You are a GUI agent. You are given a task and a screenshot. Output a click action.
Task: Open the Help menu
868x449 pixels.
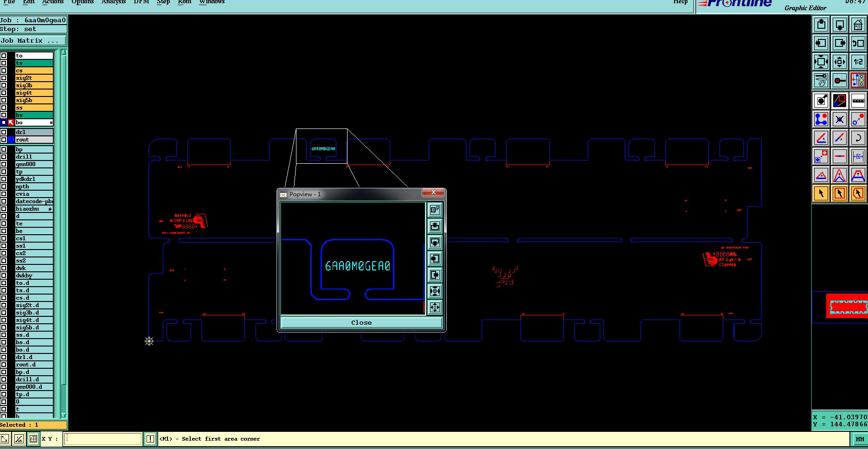[681, 2]
